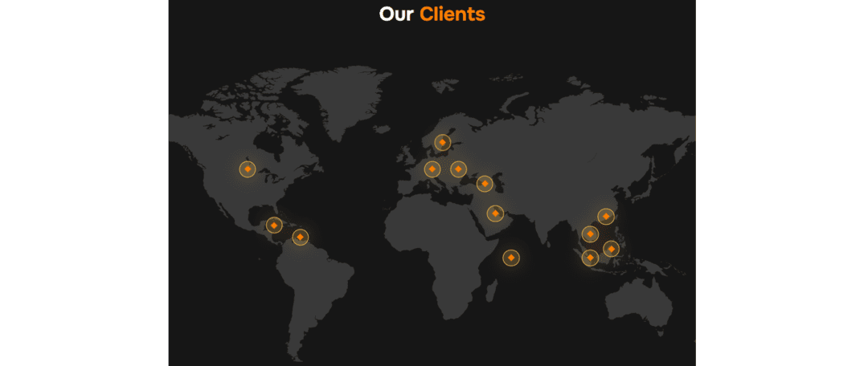Click the client marker over the central United States
This screenshot has height=366, width=868.
(x=248, y=169)
